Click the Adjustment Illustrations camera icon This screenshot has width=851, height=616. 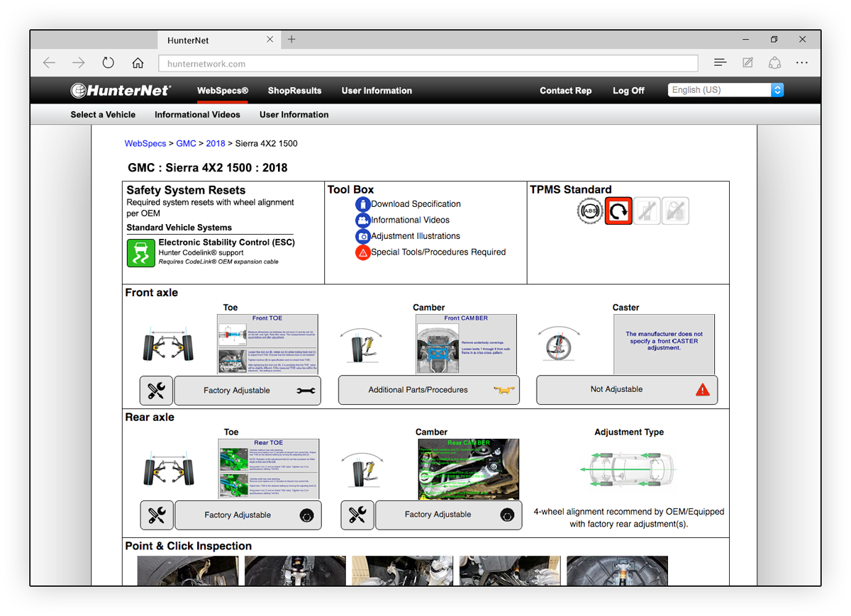coord(362,236)
